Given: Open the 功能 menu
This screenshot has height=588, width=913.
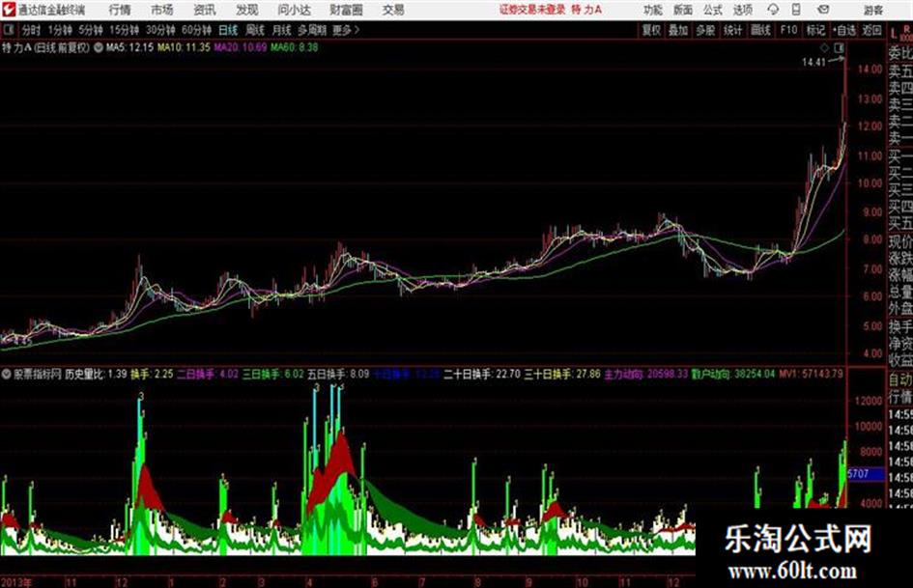Looking at the screenshot, I should pyautogui.click(x=653, y=10).
